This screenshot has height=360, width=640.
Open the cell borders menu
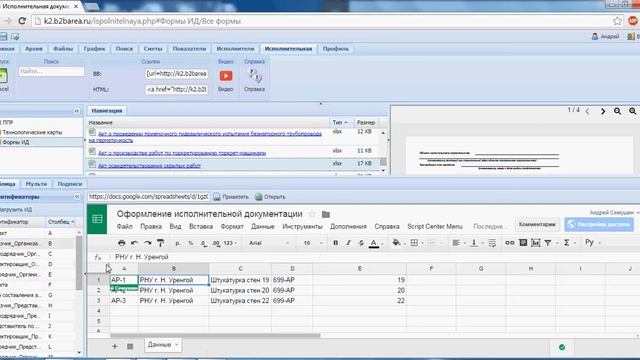[414, 243]
